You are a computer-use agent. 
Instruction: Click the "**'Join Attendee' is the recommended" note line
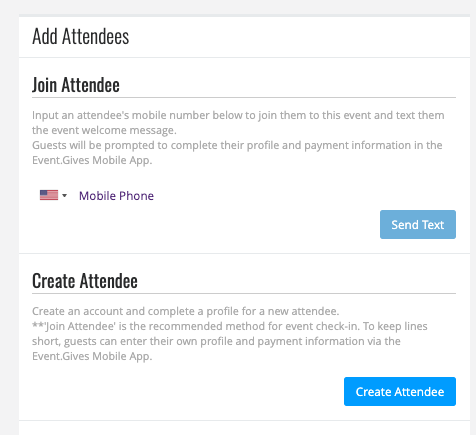230,326
